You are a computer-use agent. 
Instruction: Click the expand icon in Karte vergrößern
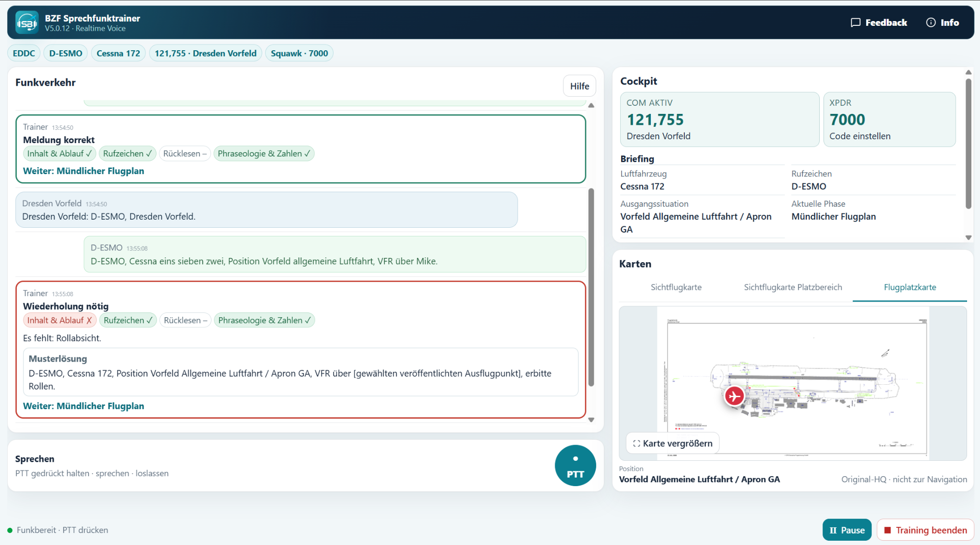pyautogui.click(x=636, y=444)
